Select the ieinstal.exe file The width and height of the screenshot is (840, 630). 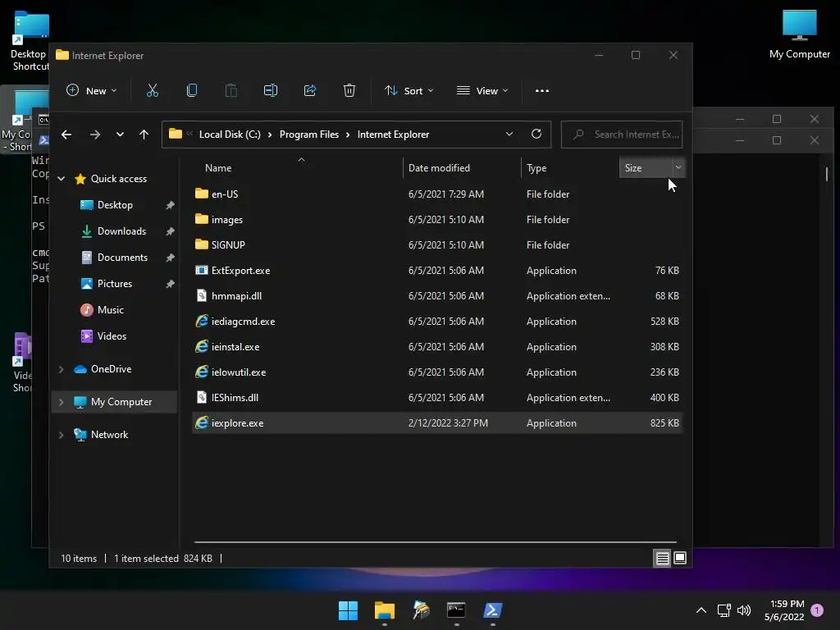235,347
